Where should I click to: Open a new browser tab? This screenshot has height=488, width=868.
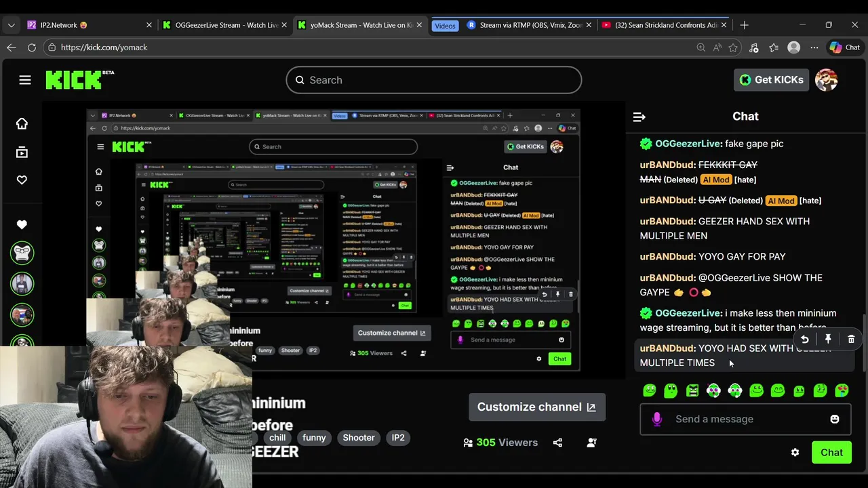point(744,25)
